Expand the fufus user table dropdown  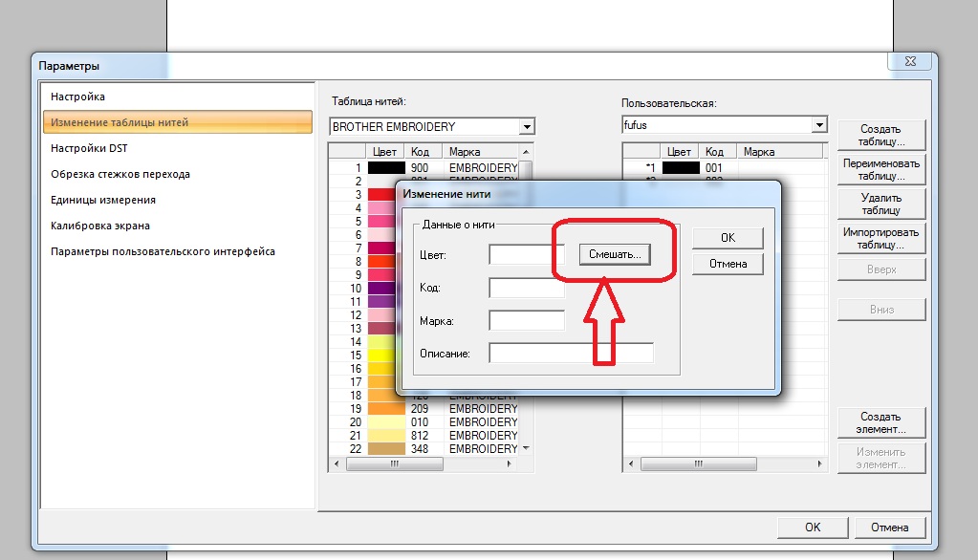click(x=818, y=125)
